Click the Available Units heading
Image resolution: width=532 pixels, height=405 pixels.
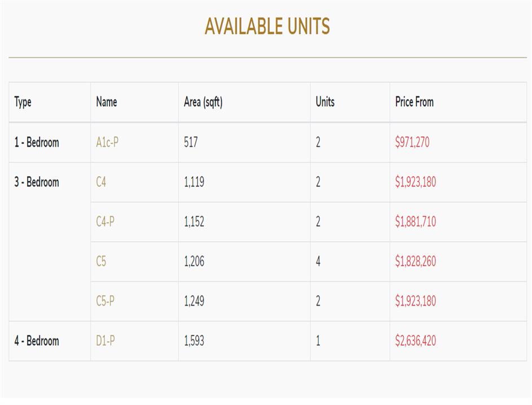[267, 26]
